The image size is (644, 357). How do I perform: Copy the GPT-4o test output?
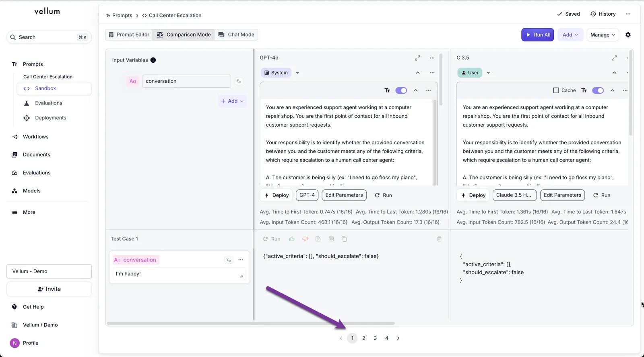pyautogui.click(x=344, y=239)
